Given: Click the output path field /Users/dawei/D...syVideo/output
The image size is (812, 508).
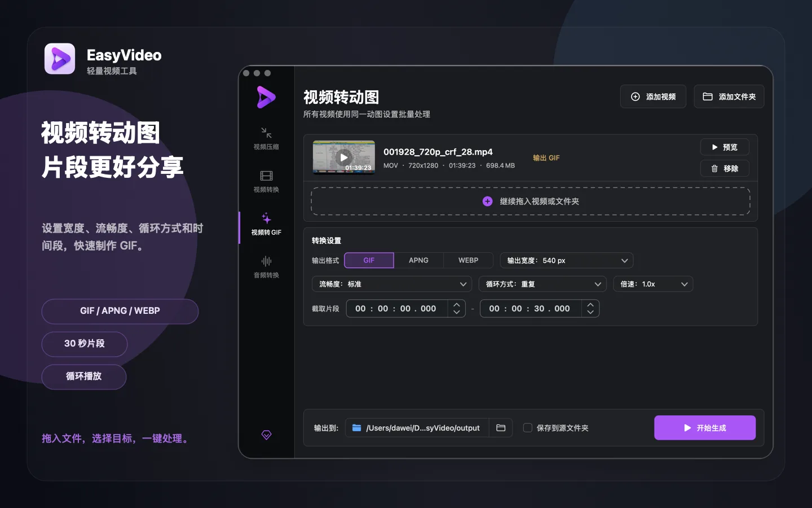Looking at the screenshot, I should 417,428.
